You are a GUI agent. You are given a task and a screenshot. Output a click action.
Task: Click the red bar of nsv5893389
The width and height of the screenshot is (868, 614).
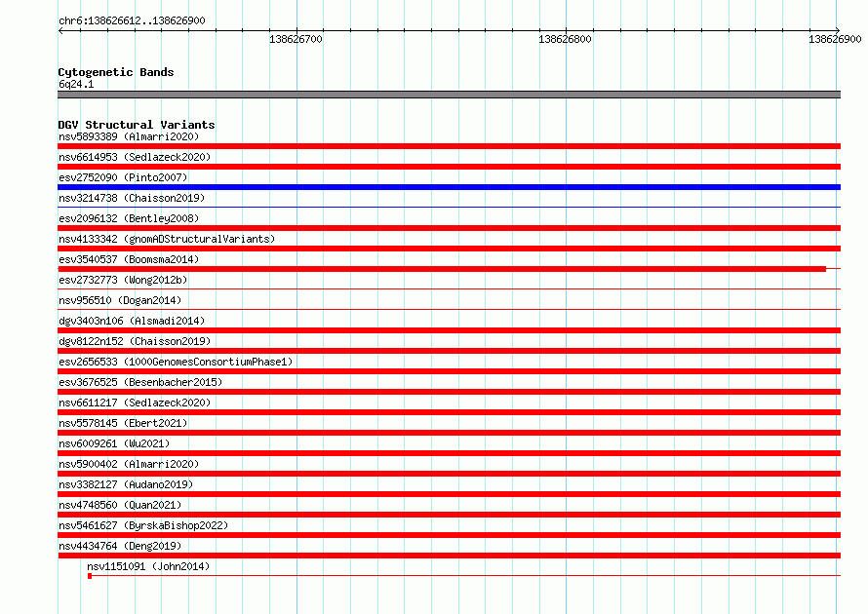449,146
